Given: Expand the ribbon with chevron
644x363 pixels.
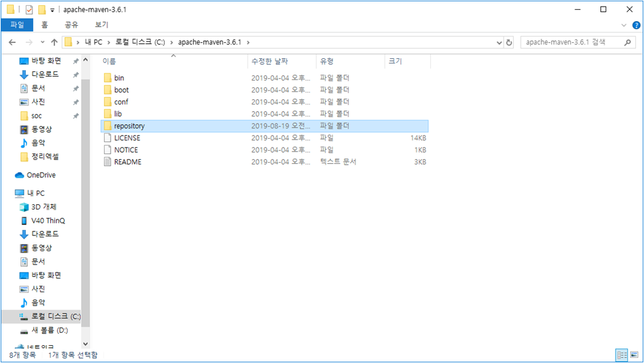Looking at the screenshot, I should pos(624,25).
